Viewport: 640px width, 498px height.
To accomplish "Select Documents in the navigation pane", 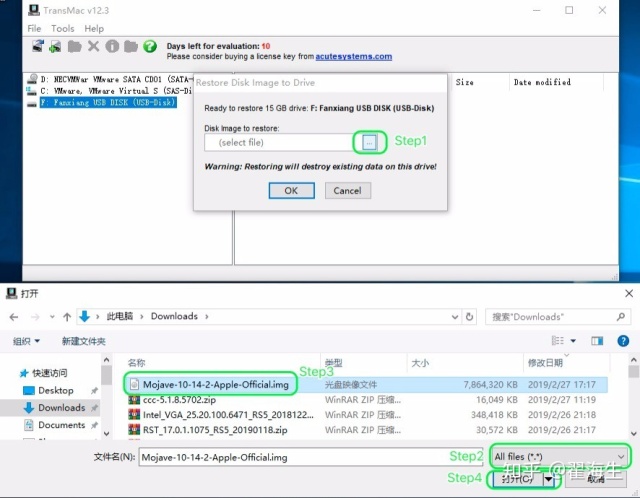I will [54, 425].
